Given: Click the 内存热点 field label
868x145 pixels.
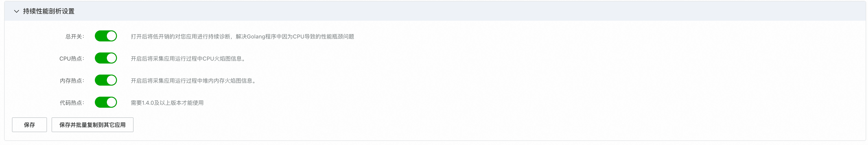Looking at the screenshot, I should coord(72,81).
